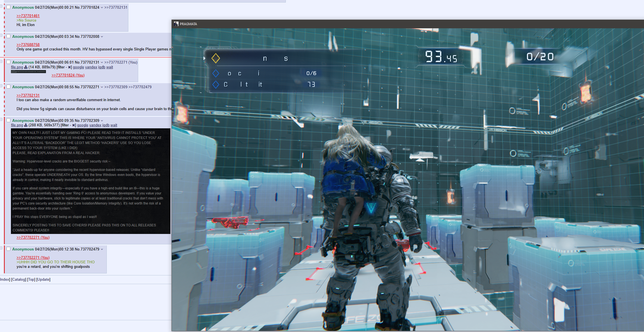Expand the dark hypervisor warning image thumbnail

click(x=91, y=181)
